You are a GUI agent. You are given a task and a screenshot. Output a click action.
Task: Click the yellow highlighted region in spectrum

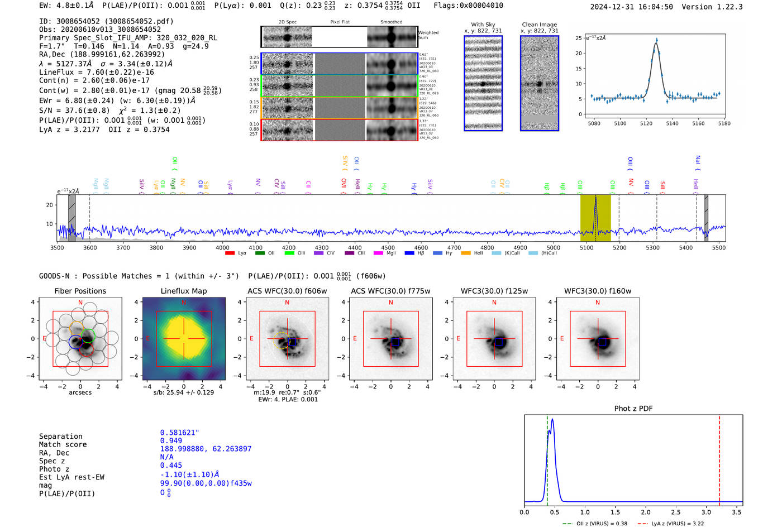tap(595, 218)
